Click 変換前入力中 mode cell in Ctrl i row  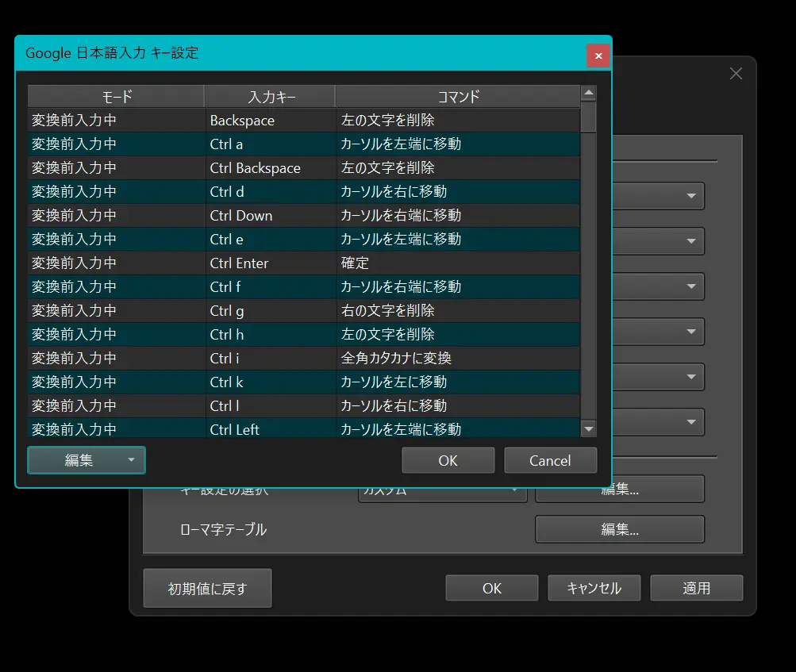[x=116, y=359]
